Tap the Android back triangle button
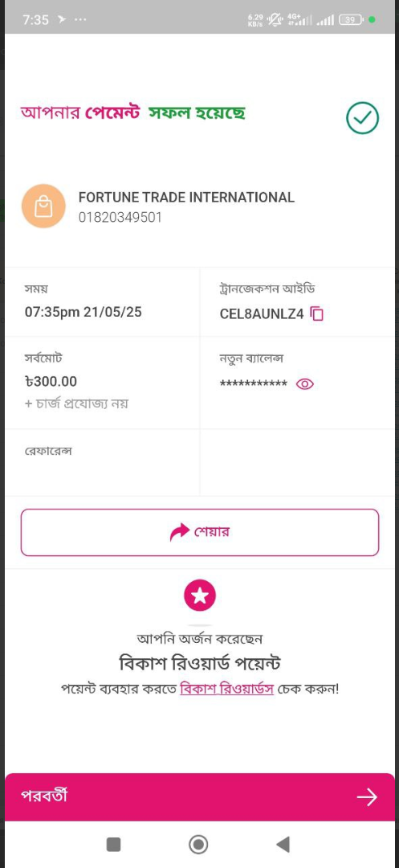Screen dimensions: 399x868 pos(283,844)
